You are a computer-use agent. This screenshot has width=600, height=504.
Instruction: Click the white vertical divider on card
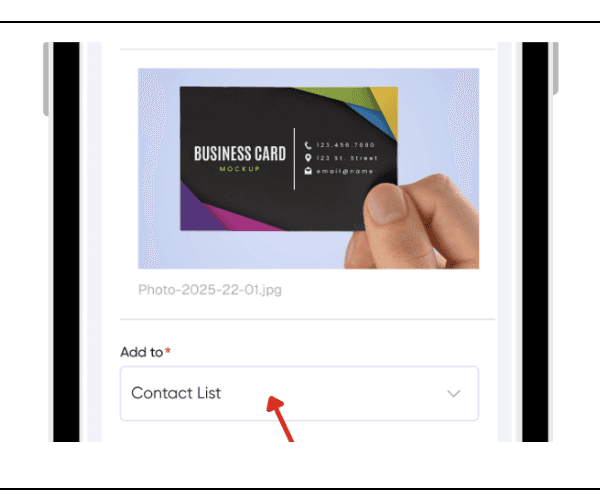coord(294,159)
